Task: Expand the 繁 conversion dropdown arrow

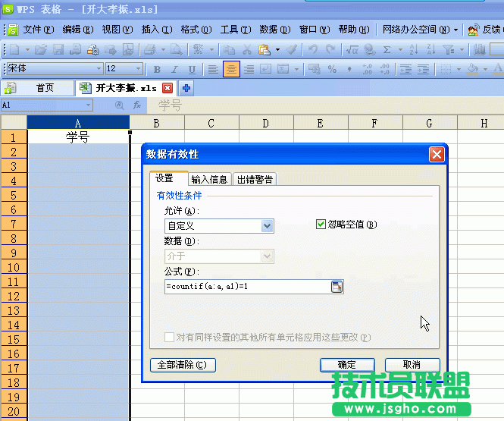Action: 211,49
